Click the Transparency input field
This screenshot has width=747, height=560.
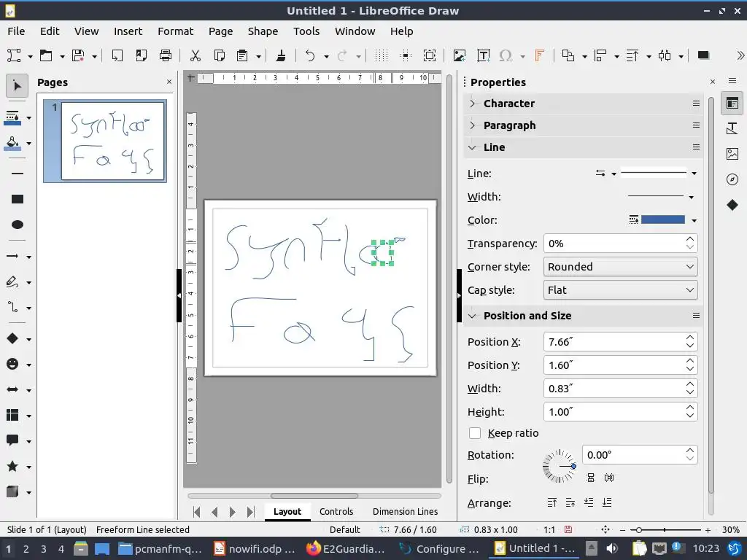point(613,244)
